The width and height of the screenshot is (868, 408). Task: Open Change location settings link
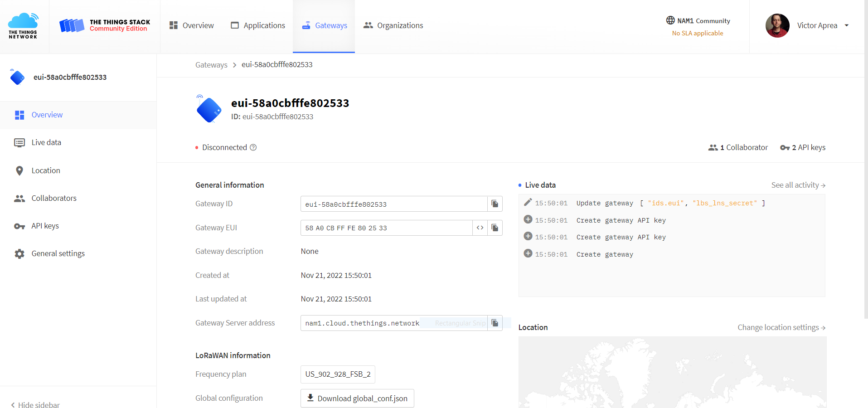pos(781,327)
